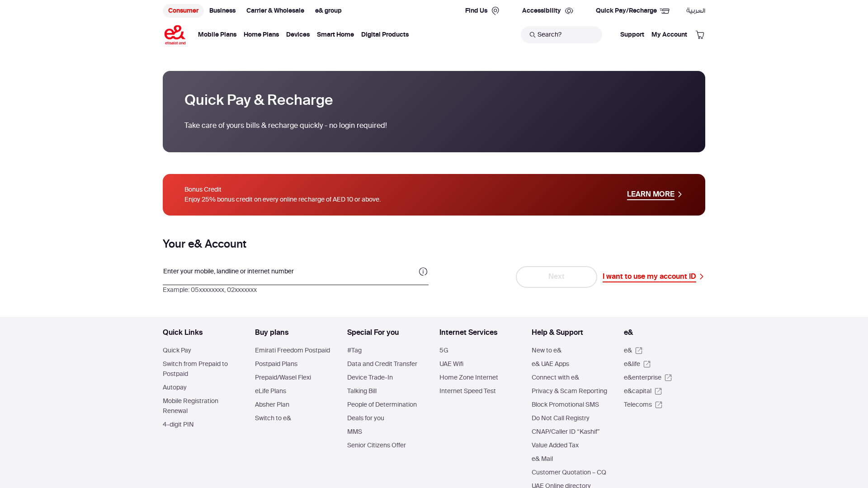
Task: Open Internet Speed Test link
Action: [x=467, y=391]
